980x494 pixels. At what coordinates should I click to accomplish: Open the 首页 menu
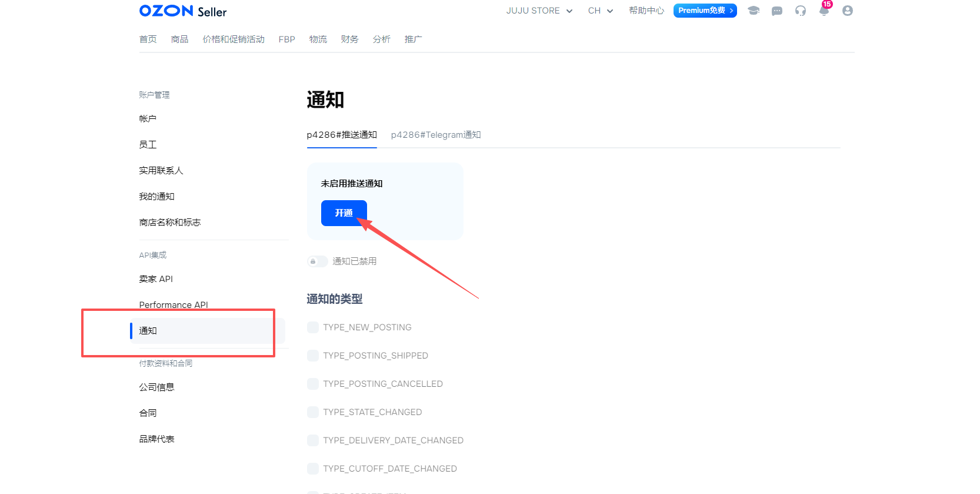tap(148, 39)
